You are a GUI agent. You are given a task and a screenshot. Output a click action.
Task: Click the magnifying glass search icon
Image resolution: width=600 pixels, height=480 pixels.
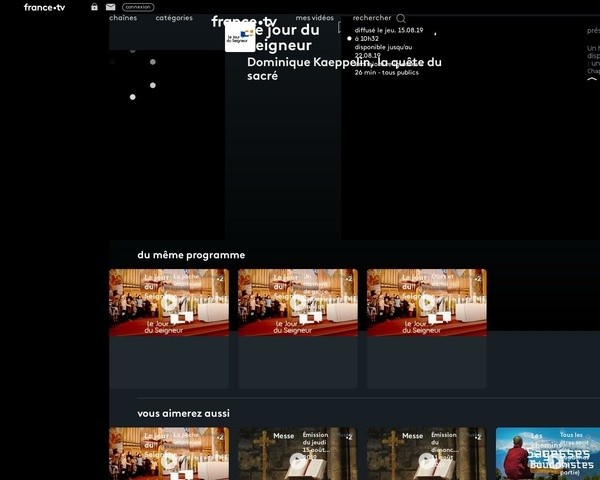pyautogui.click(x=401, y=18)
